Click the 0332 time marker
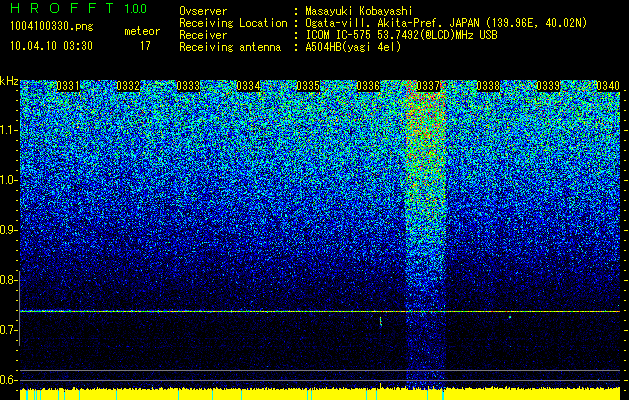Screen dimensions: 629x400 pos(128,86)
